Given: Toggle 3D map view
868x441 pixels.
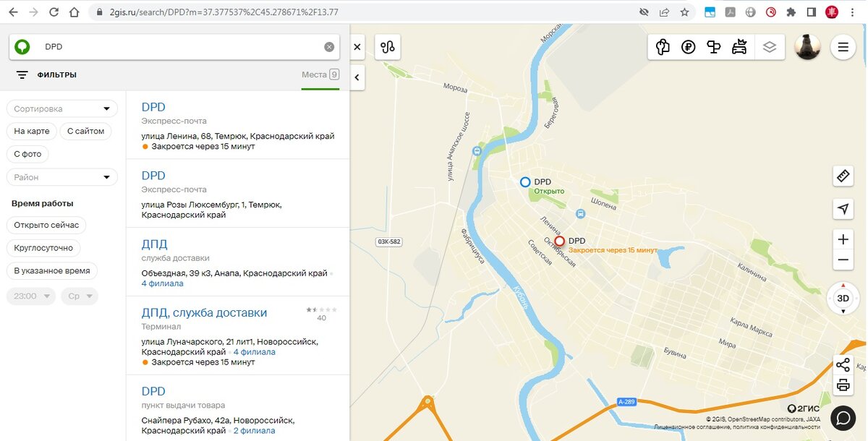Looking at the screenshot, I should click(x=843, y=298).
